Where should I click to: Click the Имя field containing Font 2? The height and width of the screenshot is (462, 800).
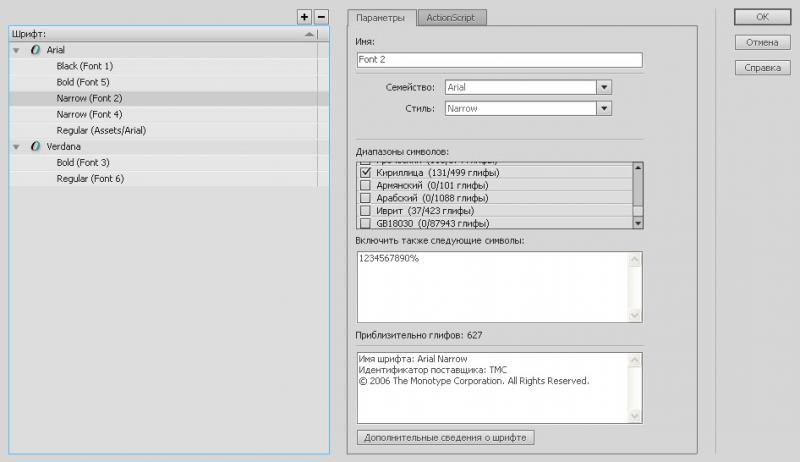(499, 60)
